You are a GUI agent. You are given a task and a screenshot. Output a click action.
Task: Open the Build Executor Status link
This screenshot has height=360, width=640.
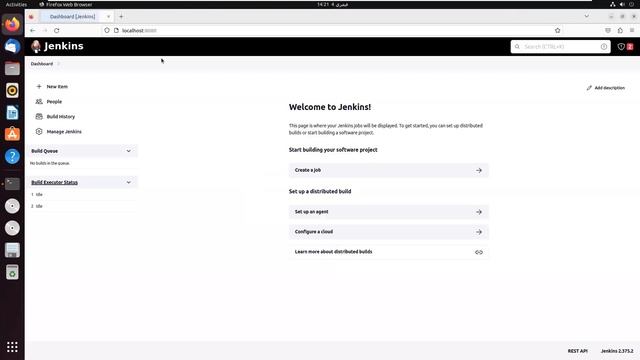[x=54, y=182]
